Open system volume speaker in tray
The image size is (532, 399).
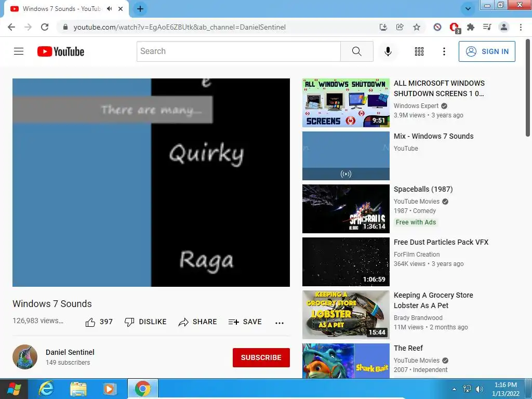[x=480, y=389]
